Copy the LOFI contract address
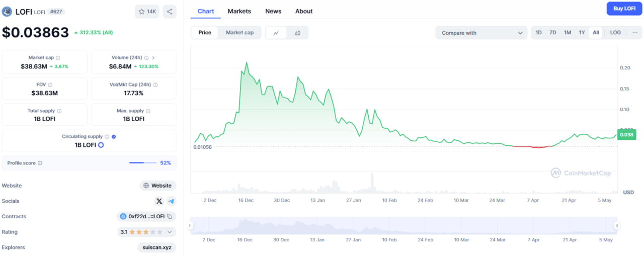The height and width of the screenshot is (256, 644). (x=170, y=217)
